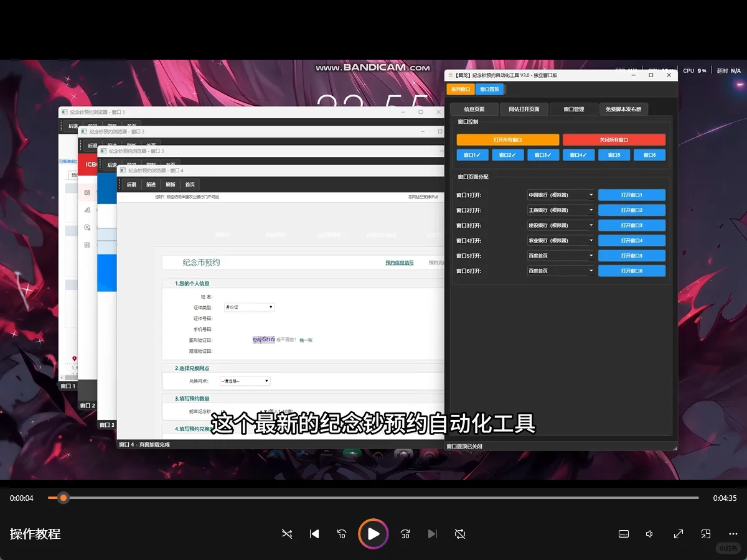Click the 换一张 captcha refresh link
The image size is (747, 560).
[306, 340]
